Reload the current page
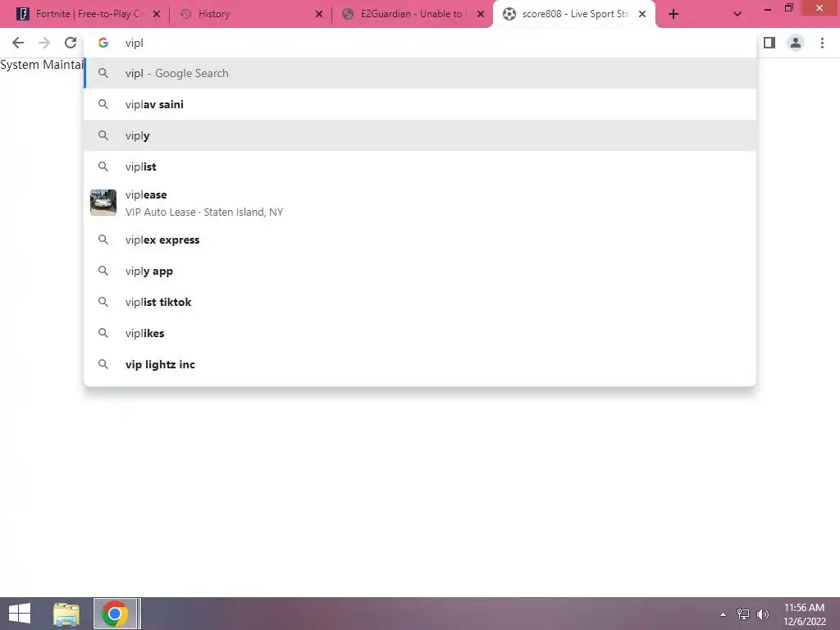The image size is (840, 630). point(71,43)
